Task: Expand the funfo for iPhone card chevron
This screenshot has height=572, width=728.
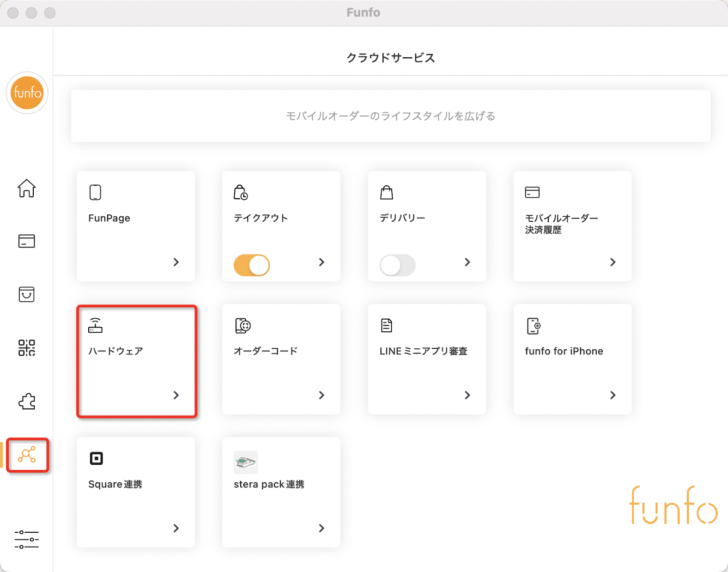Action: pyautogui.click(x=613, y=395)
